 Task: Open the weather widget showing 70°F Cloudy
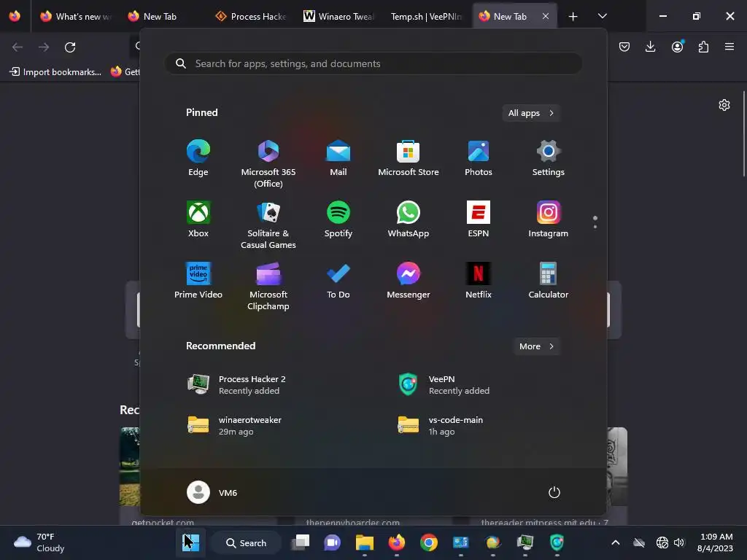click(x=39, y=542)
